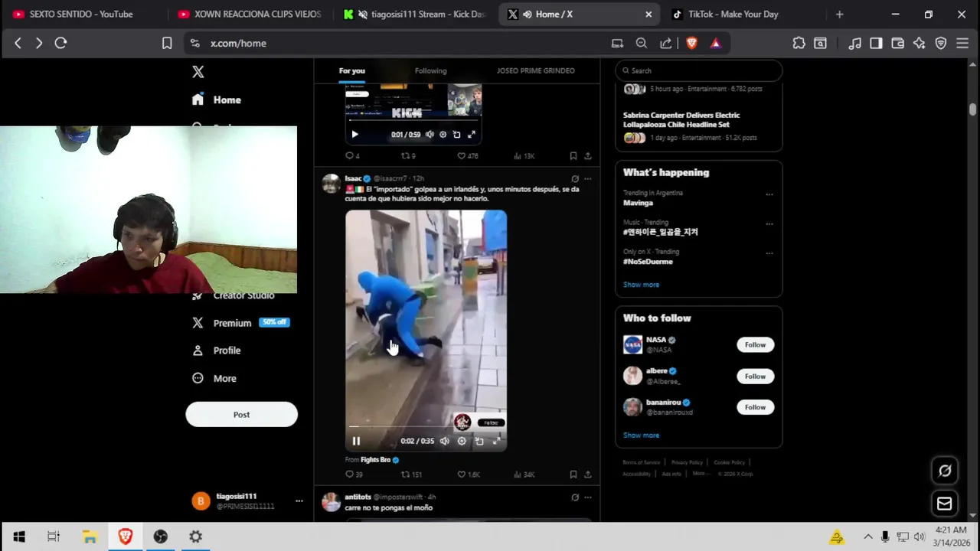
Task: Open the JOSEO PRIME GRINDEO tab
Action: tap(535, 70)
